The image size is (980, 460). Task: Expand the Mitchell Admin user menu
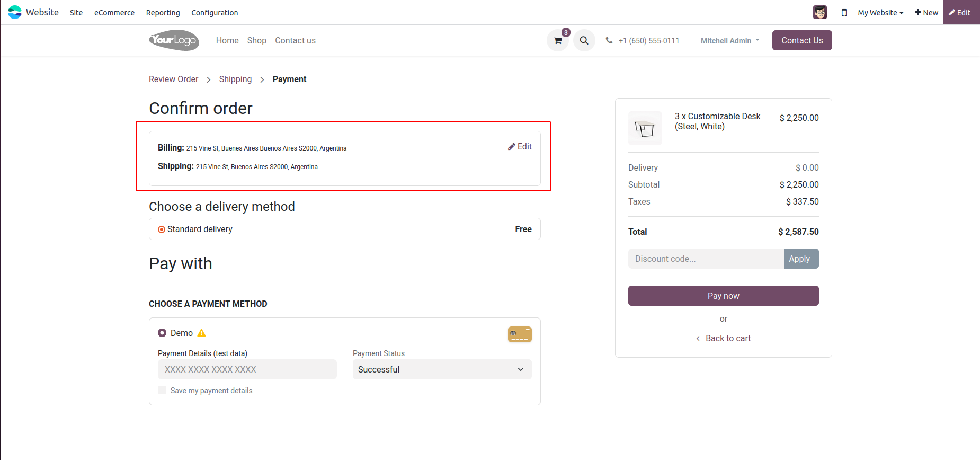[x=730, y=41]
